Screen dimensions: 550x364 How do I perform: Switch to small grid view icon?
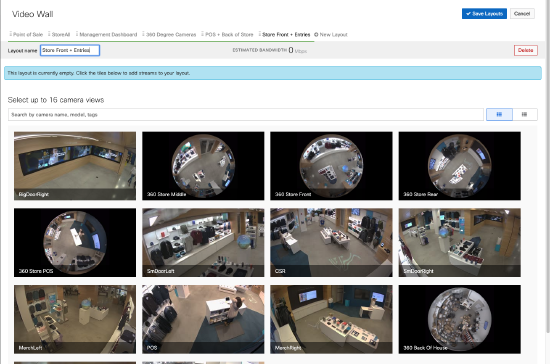[x=524, y=114]
